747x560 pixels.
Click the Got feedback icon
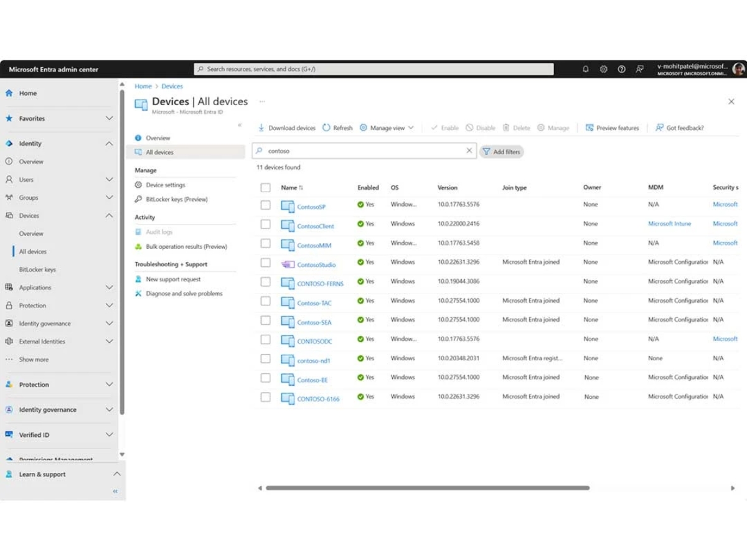659,128
